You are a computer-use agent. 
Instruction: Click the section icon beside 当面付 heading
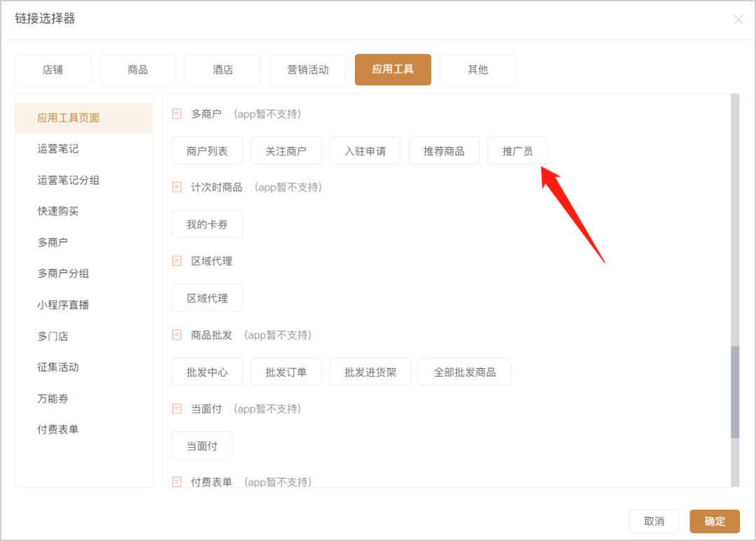click(x=177, y=409)
